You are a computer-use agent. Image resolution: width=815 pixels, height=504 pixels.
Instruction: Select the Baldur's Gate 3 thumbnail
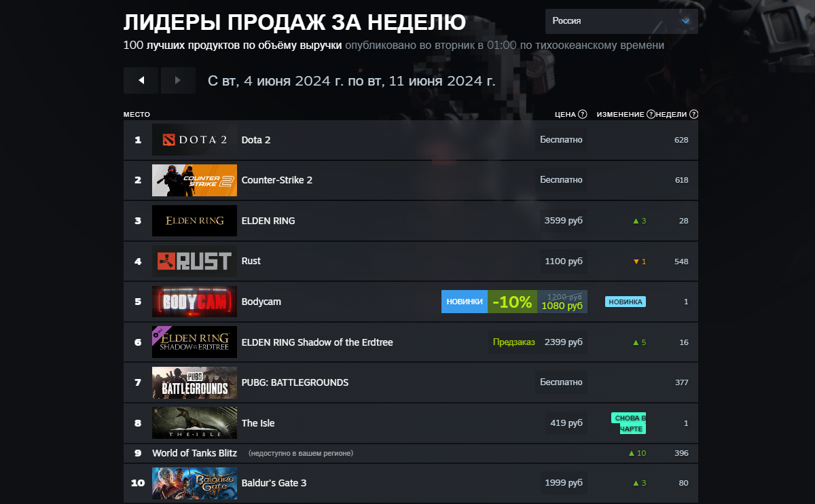pos(194,482)
